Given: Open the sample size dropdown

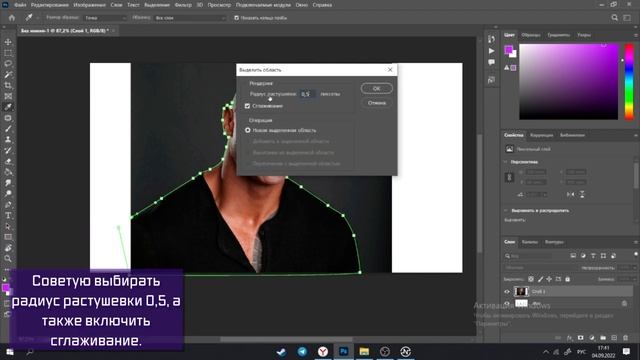Looking at the screenshot, I should 105,18.
